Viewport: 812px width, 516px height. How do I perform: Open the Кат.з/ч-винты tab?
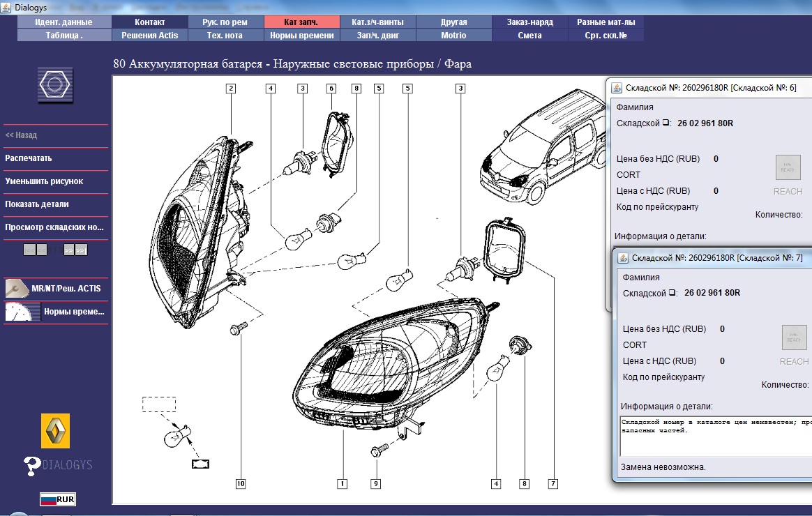tap(377, 22)
